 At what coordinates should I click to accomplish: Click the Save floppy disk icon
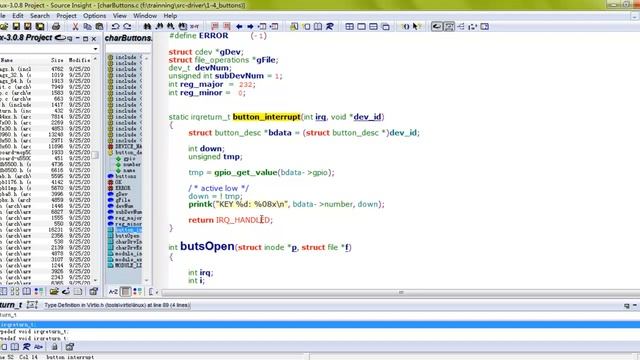pyautogui.click(x=16, y=27)
